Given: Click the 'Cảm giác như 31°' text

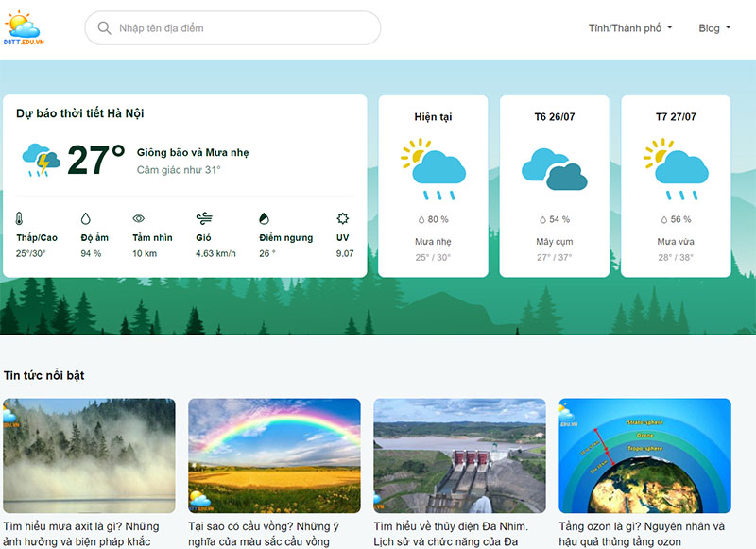Looking at the screenshot, I should [179, 170].
